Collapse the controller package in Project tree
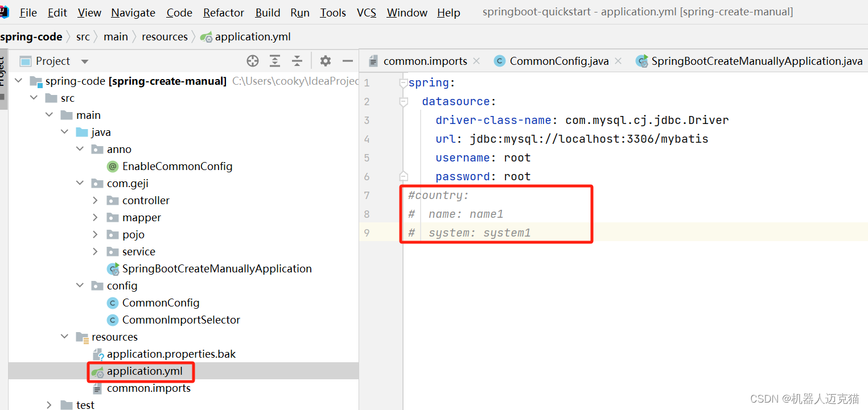This screenshot has width=868, height=410. [95, 200]
